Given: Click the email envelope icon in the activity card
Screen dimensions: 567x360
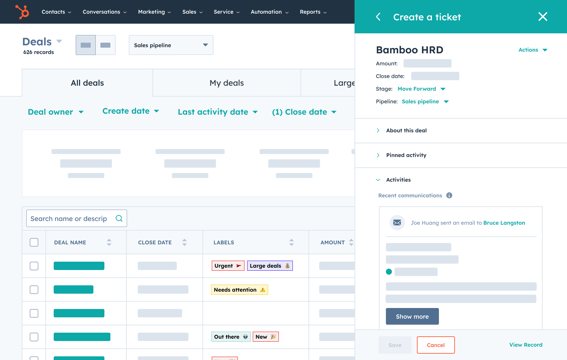Looking at the screenshot, I should click(x=397, y=223).
